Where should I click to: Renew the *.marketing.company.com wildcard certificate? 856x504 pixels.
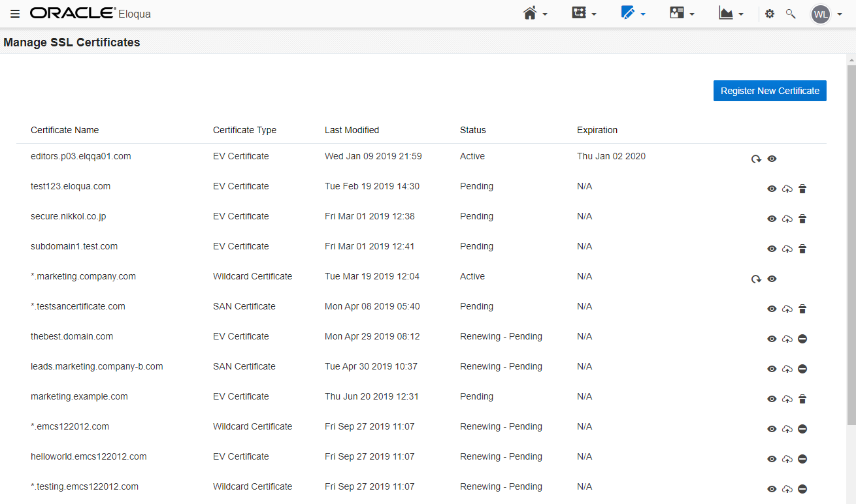pos(756,279)
